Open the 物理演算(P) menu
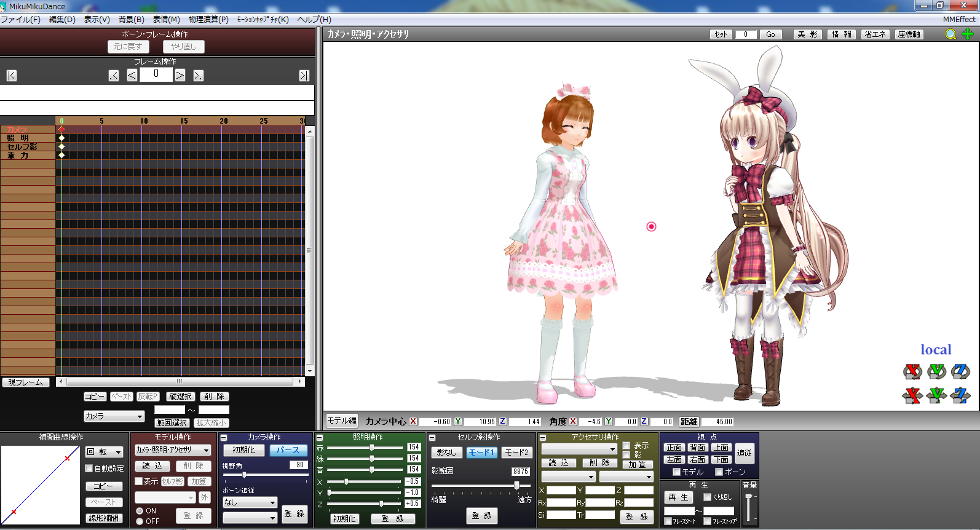This screenshot has width=980, height=530. click(208, 20)
